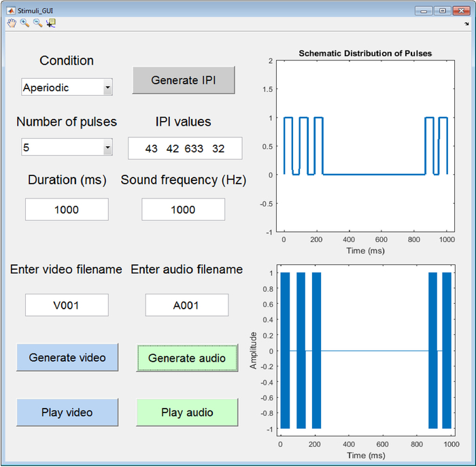Activate the Zoom In magnifier tool

(x=24, y=22)
